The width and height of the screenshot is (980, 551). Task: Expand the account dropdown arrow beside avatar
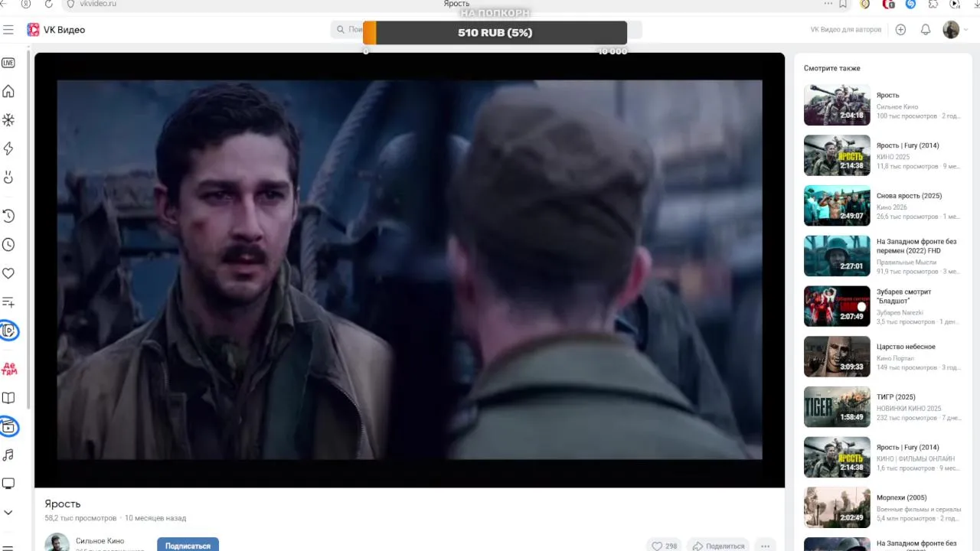pos(965,30)
